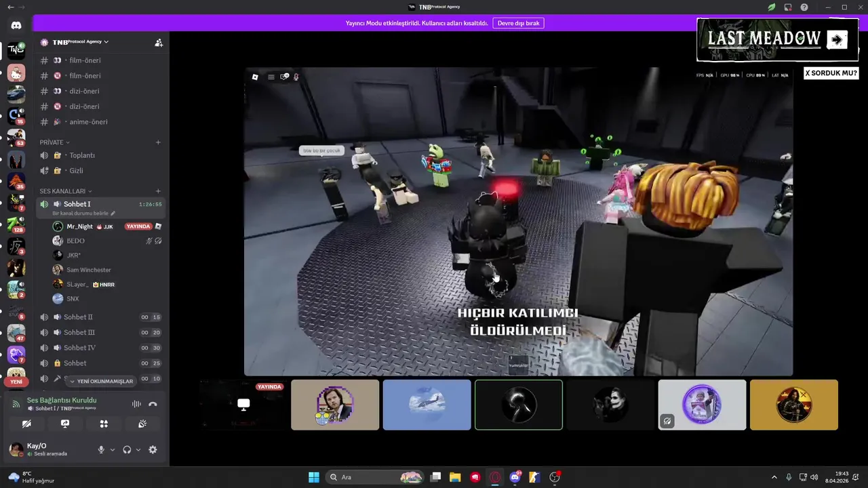This screenshot has width=868, height=488.
Task: Open activities launcher icon
Action: point(104,424)
